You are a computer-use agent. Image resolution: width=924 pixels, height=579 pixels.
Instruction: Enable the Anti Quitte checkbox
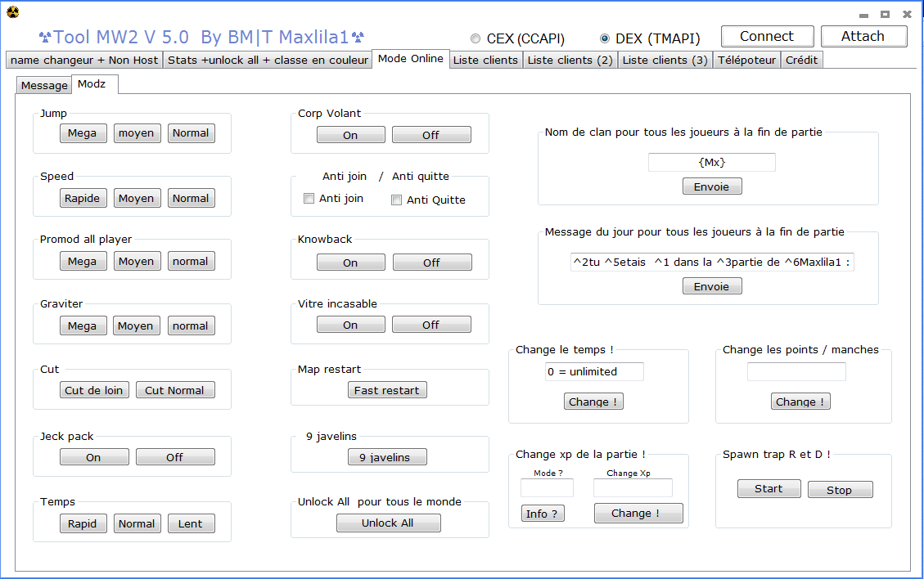click(397, 200)
